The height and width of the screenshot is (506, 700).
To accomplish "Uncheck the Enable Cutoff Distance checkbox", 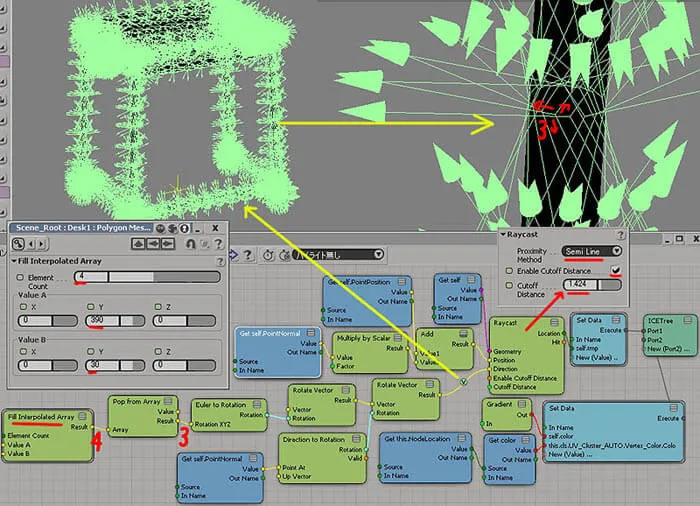I will pyautogui.click(x=616, y=270).
